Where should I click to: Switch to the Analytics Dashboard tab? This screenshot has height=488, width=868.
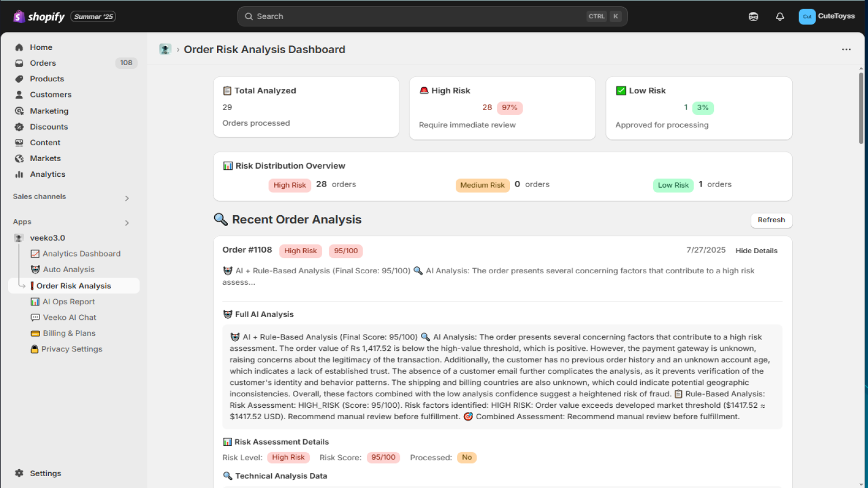point(81,253)
